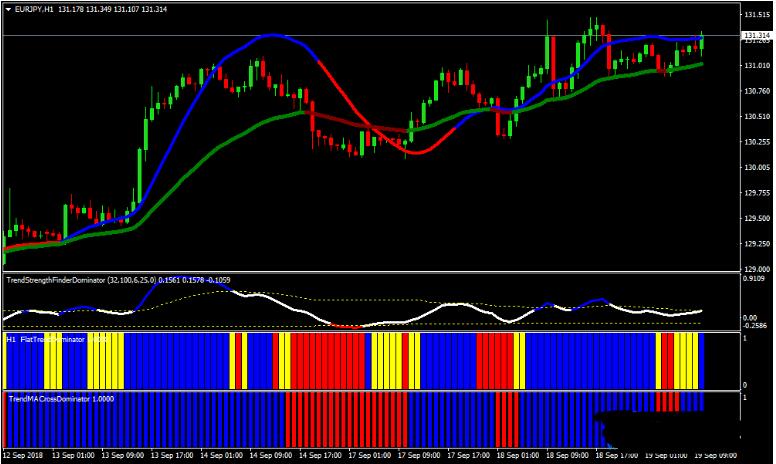
Task: Click the EURJPY,H1 chart title text
Action: tap(34, 9)
